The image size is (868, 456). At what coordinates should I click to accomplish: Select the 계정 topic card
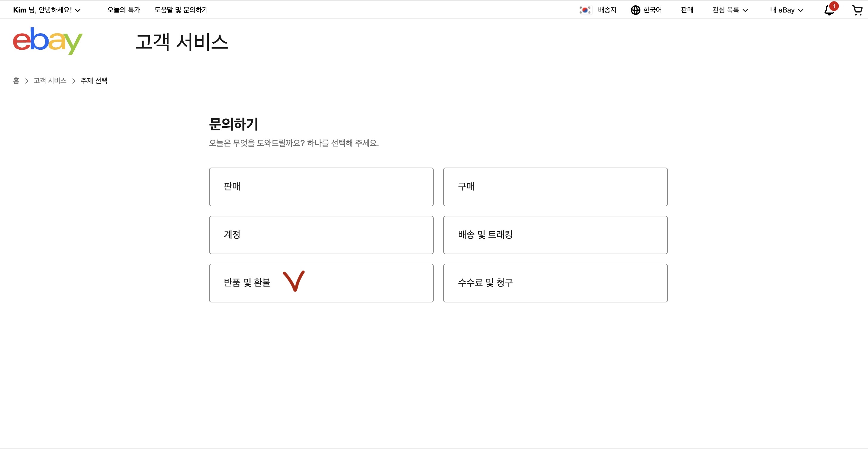pyautogui.click(x=321, y=235)
